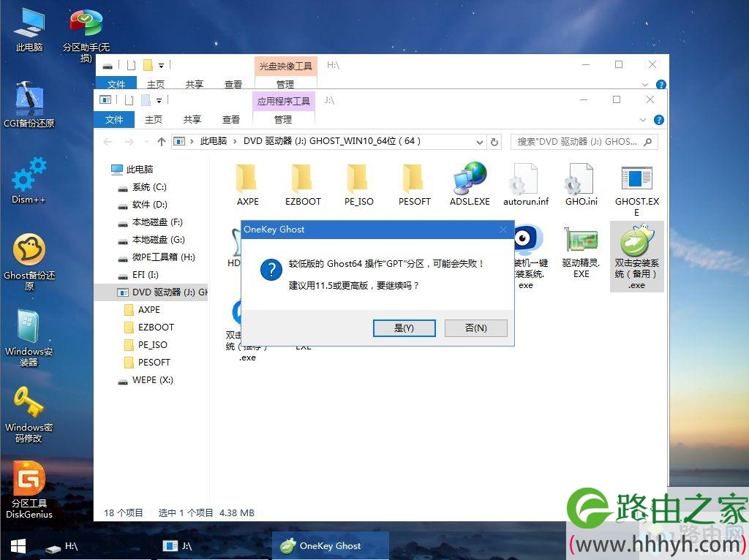
Task: Select 双击安装系统（备用）.exe file
Action: (637, 257)
